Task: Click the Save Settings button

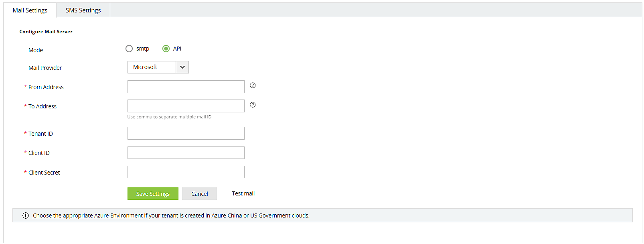Action: click(x=153, y=193)
